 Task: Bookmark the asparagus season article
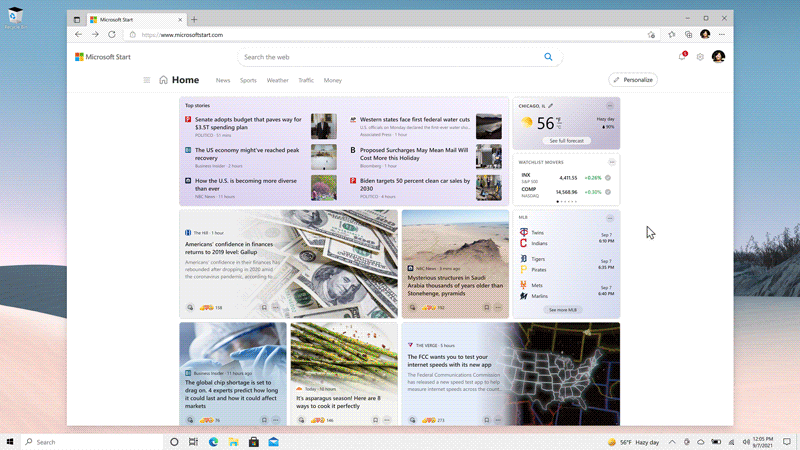(x=375, y=420)
